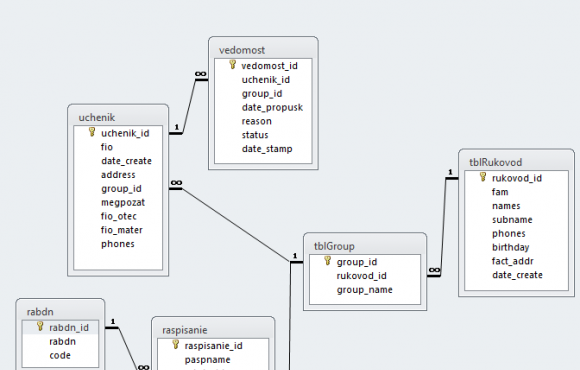The image size is (580, 370).
Task: Select the group_name field in tblGroup
Action: [365, 290]
